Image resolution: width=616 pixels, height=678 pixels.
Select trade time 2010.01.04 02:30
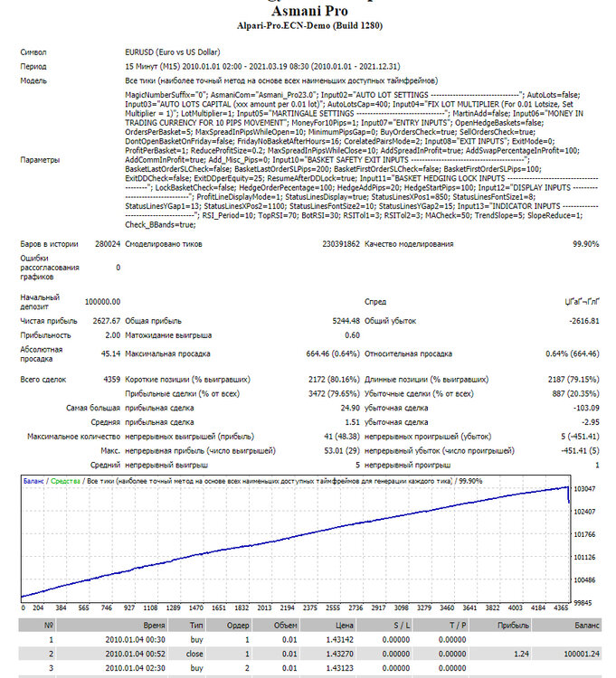coord(135,668)
